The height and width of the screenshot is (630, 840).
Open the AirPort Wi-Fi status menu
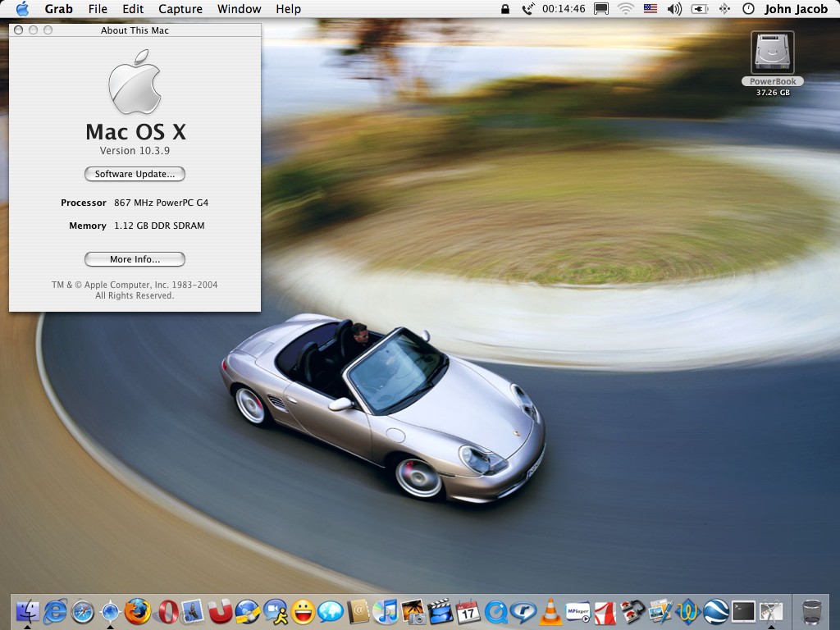click(625, 8)
